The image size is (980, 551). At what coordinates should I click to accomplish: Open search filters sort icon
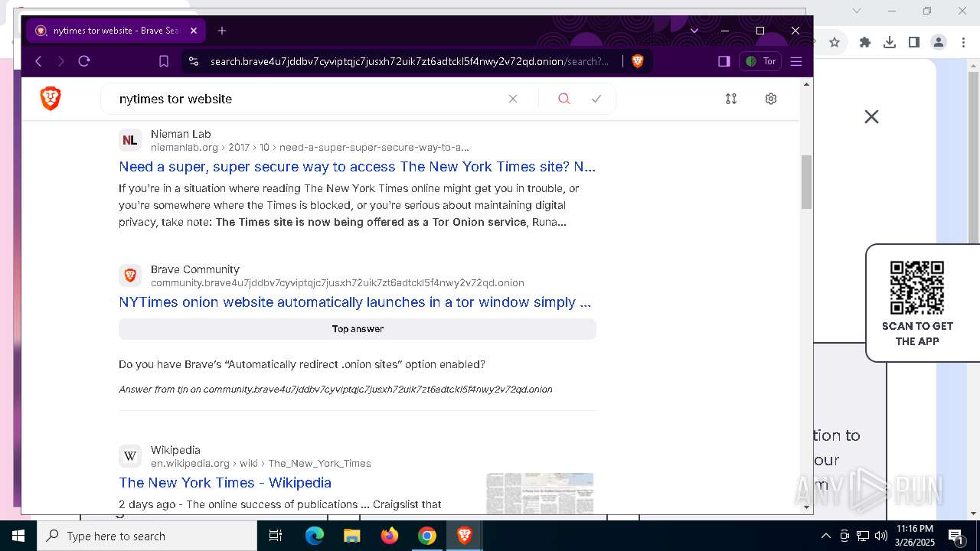(x=731, y=99)
